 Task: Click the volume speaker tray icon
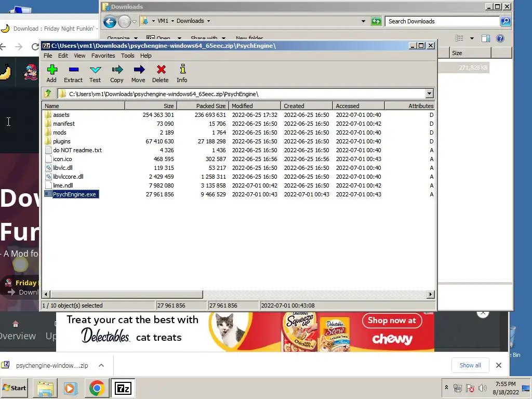pyautogui.click(x=482, y=388)
